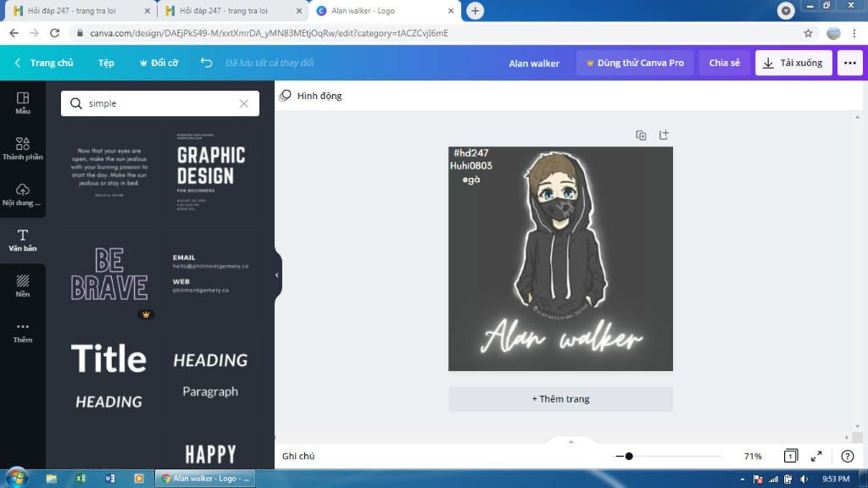Viewport: 868px width, 488px height.
Task: Click Thêm trang to add page
Action: (561, 399)
